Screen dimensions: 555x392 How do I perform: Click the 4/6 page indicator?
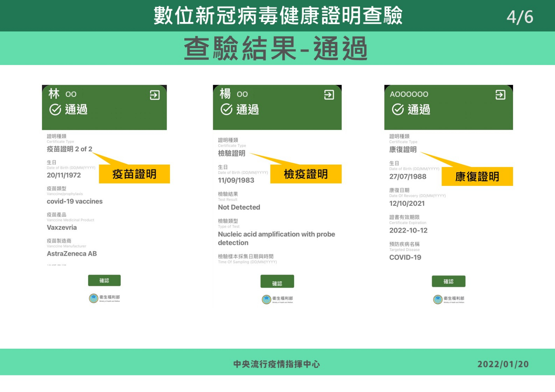tap(520, 17)
